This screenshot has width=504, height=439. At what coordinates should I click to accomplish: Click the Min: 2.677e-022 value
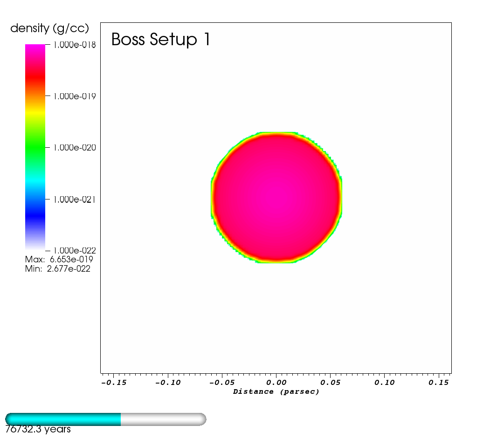[x=58, y=269]
